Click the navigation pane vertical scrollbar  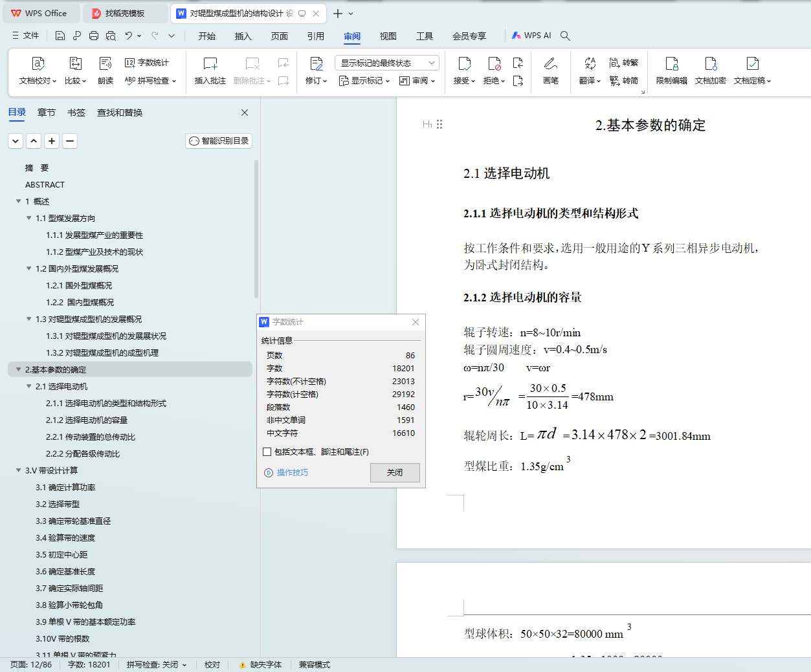pyautogui.click(x=256, y=228)
